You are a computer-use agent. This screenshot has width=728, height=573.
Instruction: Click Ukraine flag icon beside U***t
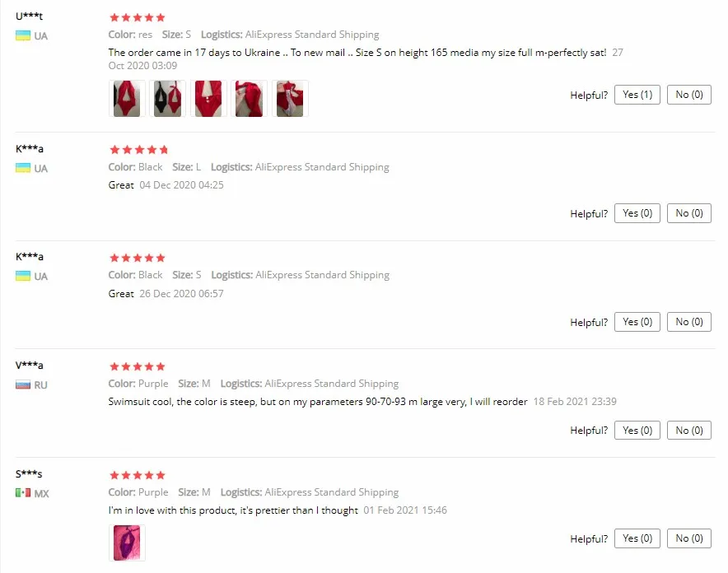23,35
